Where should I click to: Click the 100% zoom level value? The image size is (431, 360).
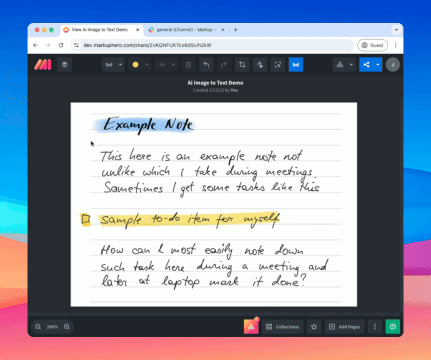pyautogui.click(x=52, y=327)
